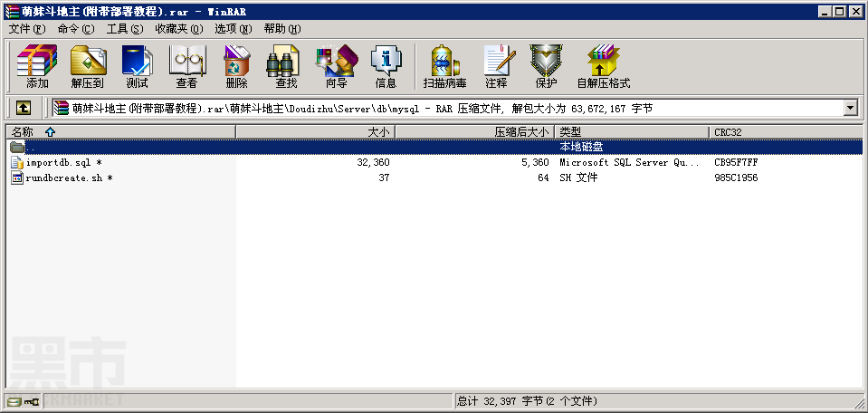
Task: Open the Options (选项) menu
Action: tap(233, 29)
